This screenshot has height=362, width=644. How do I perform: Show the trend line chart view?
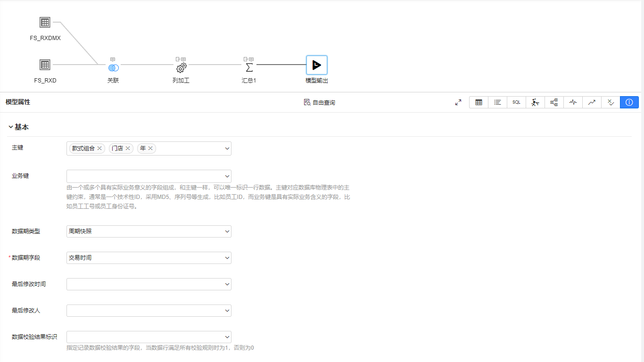coord(592,102)
